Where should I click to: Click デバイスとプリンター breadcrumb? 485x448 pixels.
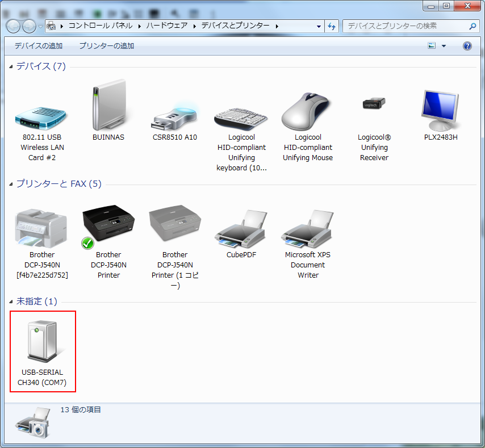[236, 26]
